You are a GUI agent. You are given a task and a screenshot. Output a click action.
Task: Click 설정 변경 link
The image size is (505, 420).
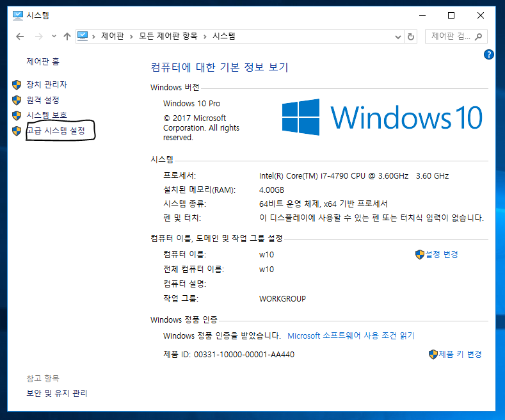442,254
